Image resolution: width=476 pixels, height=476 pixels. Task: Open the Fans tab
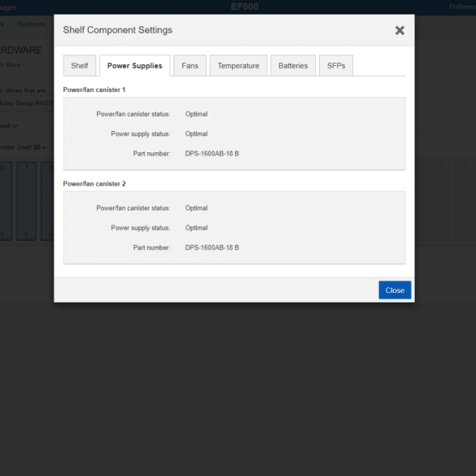coord(190,66)
